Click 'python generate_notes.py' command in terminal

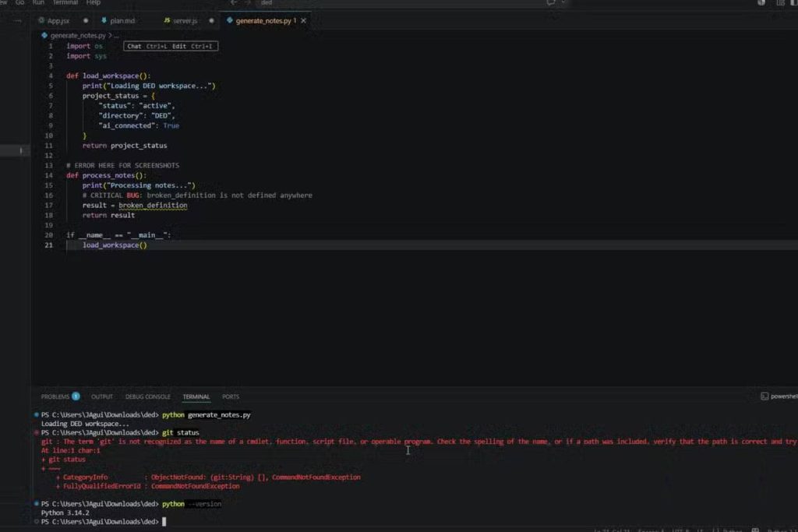tap(206, 415)
